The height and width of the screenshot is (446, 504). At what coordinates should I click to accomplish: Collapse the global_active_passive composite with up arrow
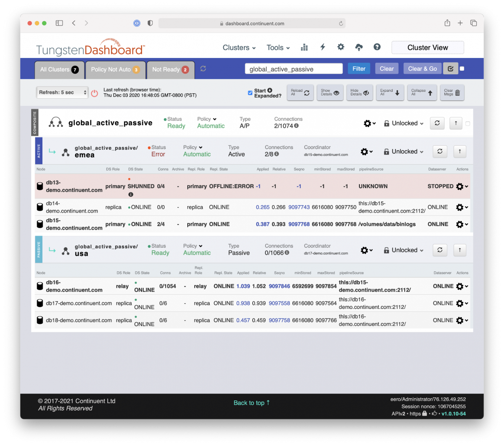pyautogui.click(x=456, y=123)
